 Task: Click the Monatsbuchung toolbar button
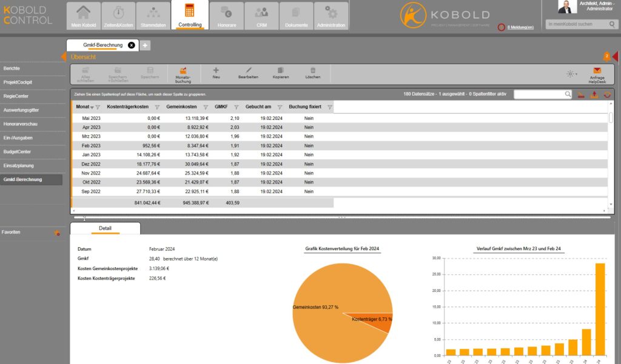coord(183,74)
